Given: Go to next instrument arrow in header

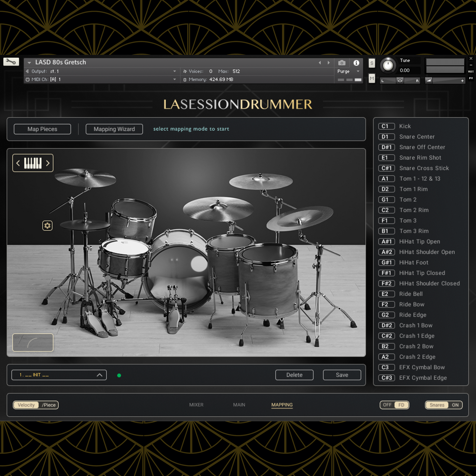Looking at the screenshot, I should pos(328,63).
